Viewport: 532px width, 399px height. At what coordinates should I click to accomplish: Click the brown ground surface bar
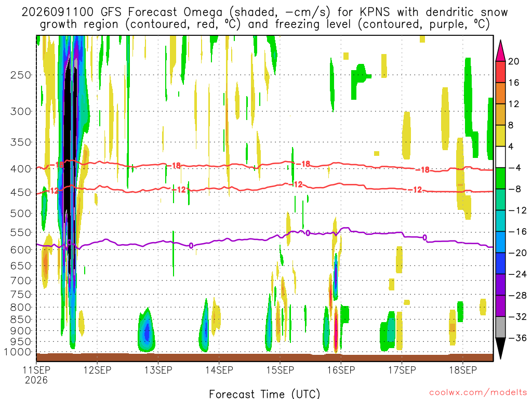coord(264,357)
